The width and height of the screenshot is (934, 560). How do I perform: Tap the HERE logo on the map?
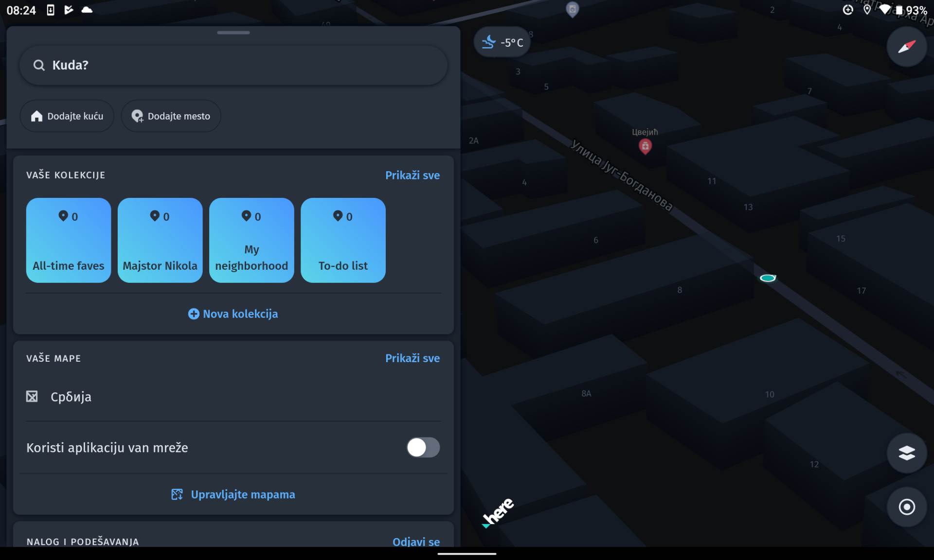point(498,512)
